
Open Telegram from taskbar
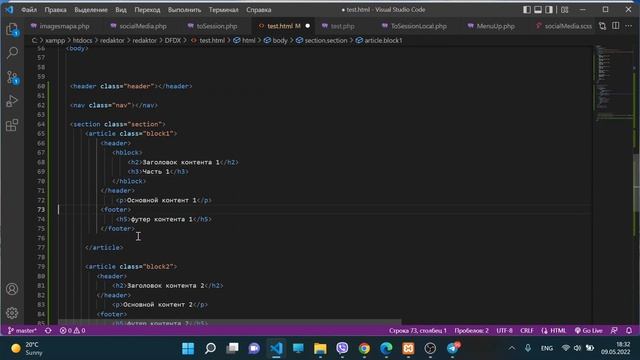point(452,348)
